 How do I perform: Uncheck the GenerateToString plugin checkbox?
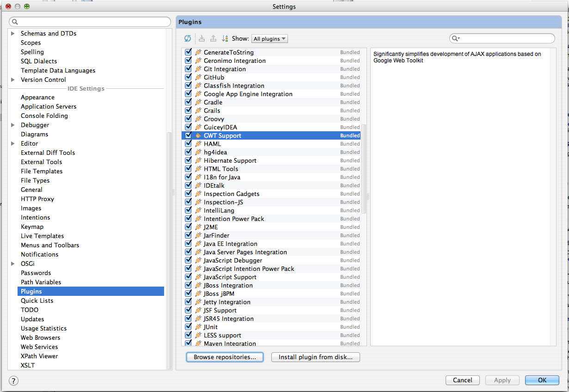pos(188,52)
